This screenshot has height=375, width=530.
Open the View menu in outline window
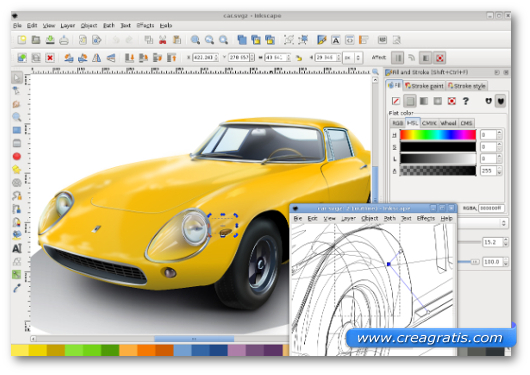(x=329, y=218)
